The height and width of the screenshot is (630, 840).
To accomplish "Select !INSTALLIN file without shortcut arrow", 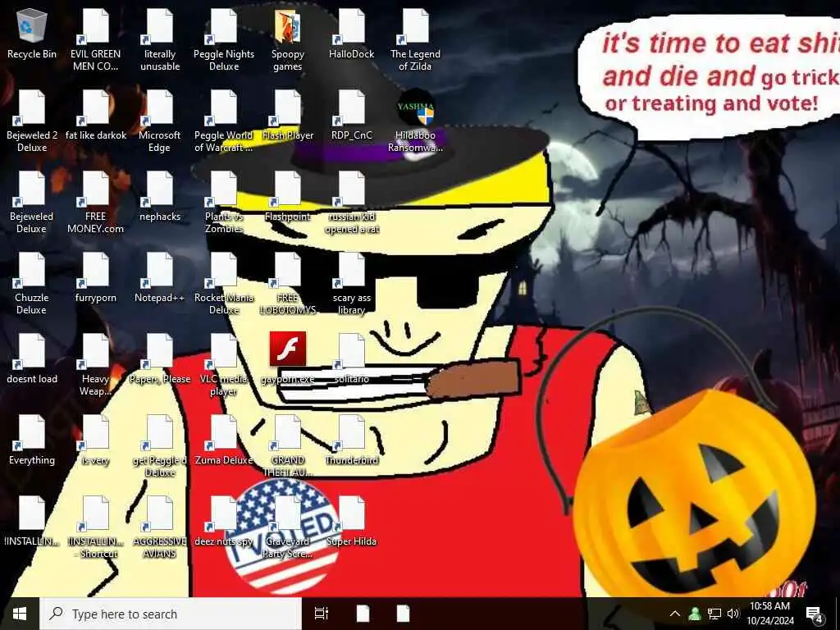I will (32, 522).
